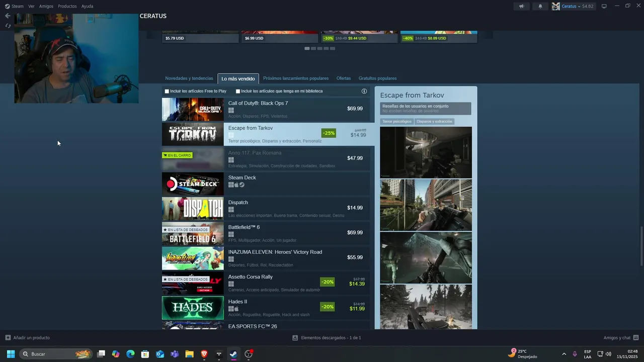Open Amigos y chat
Image resolution: width=644 pixels, height=362 pixels.
[x=617, y=338]
